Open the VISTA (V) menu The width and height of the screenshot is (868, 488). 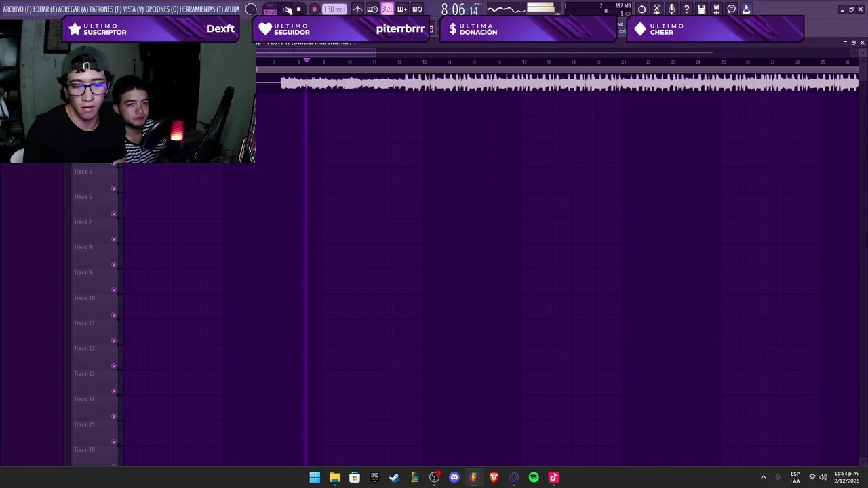click(x=134, y=9)
